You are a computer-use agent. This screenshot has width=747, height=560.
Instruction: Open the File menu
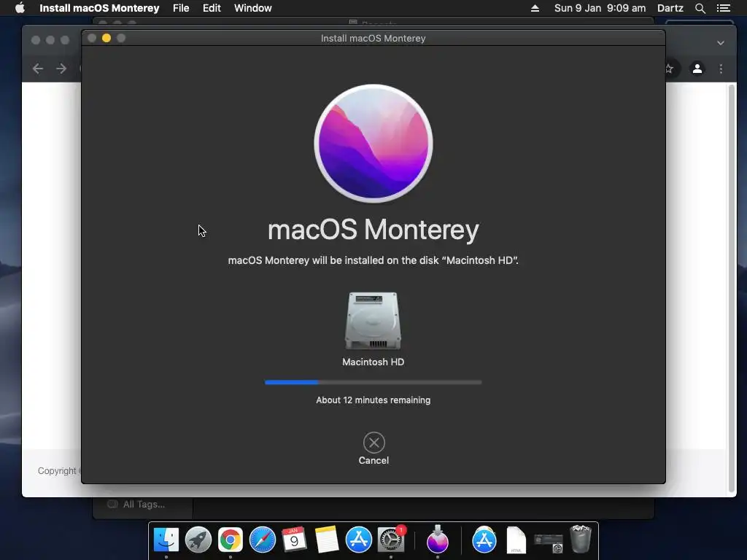coord(181,8)
